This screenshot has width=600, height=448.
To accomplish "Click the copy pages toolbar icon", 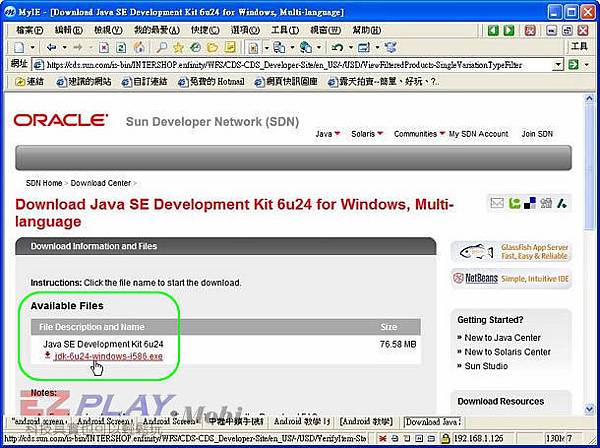I will tap(279, 47).
